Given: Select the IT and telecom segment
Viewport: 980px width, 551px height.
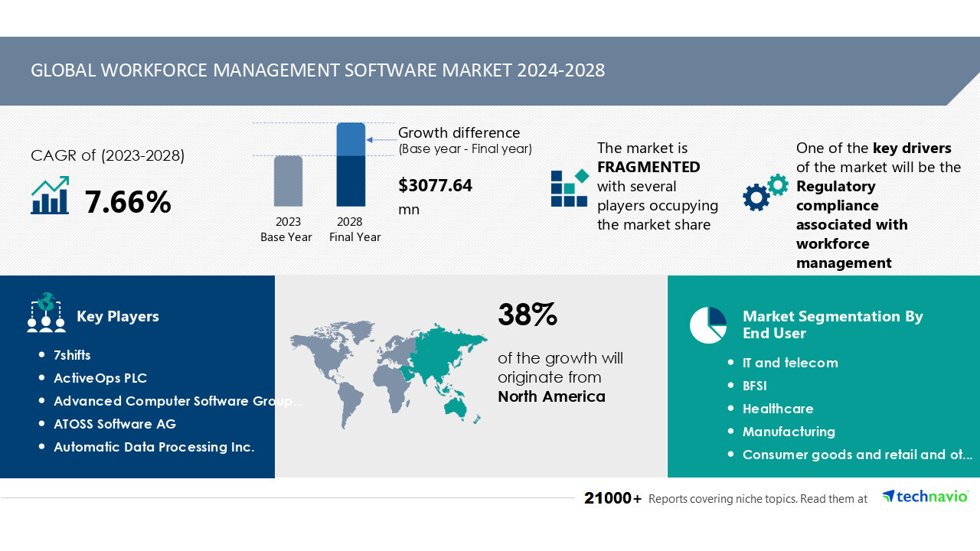Looking at the screenshot, I should (x=790, y=363).
